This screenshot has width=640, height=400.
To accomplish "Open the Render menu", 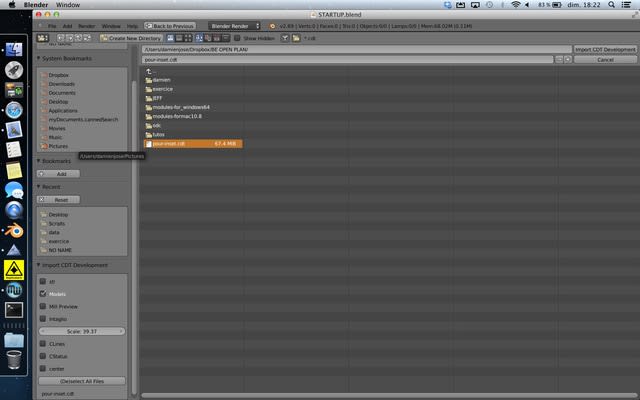I will point(87,25).
